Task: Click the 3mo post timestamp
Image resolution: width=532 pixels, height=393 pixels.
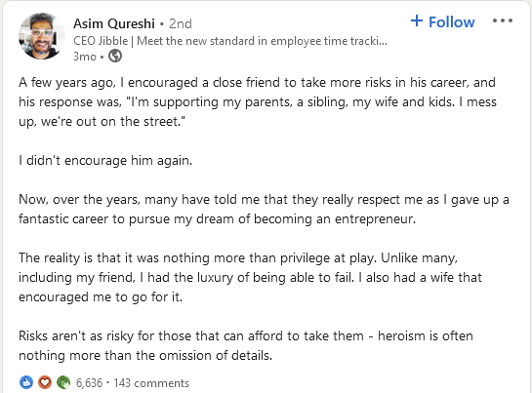Action: 85,57
